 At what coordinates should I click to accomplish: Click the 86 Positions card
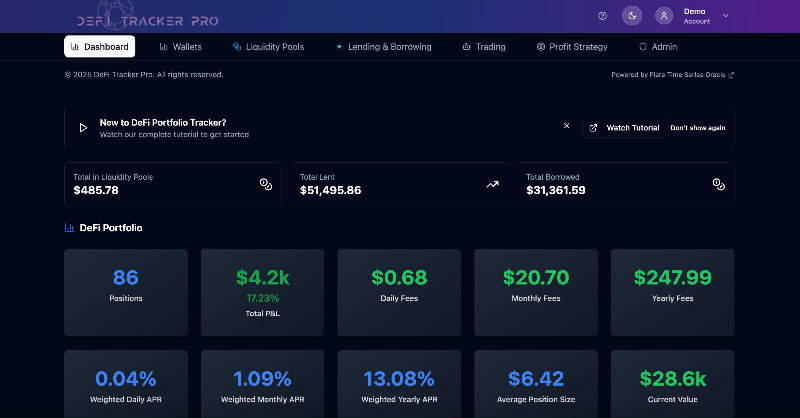click(126, 292)
